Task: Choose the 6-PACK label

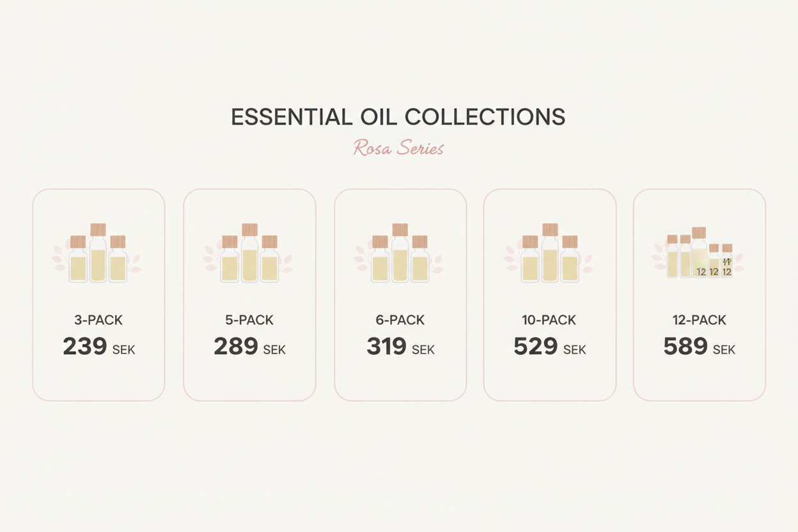Action: pyautogui.click(x=400, y=320)
